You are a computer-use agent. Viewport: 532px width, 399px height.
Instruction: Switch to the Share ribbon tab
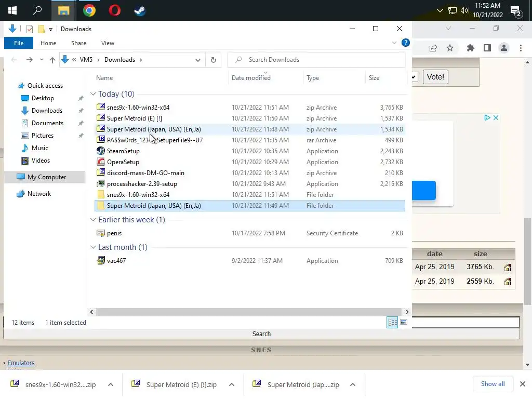coord(78,43)
